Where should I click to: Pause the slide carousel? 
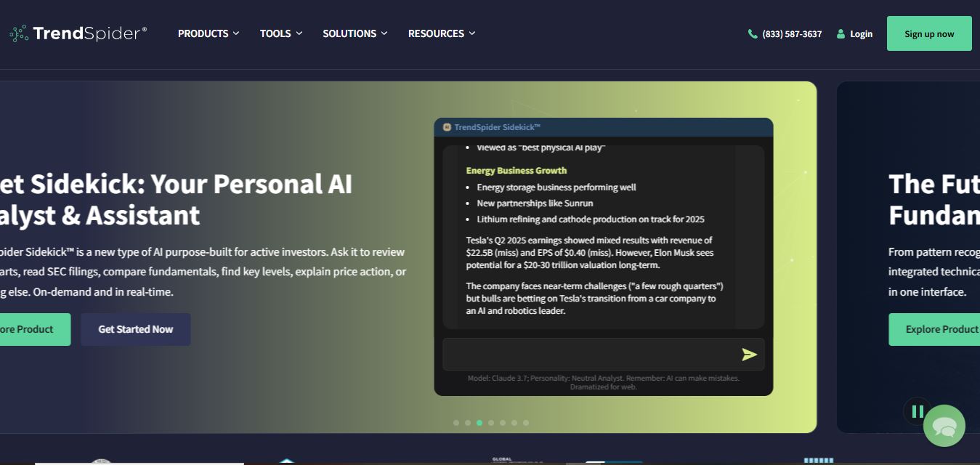pos(918,411)
